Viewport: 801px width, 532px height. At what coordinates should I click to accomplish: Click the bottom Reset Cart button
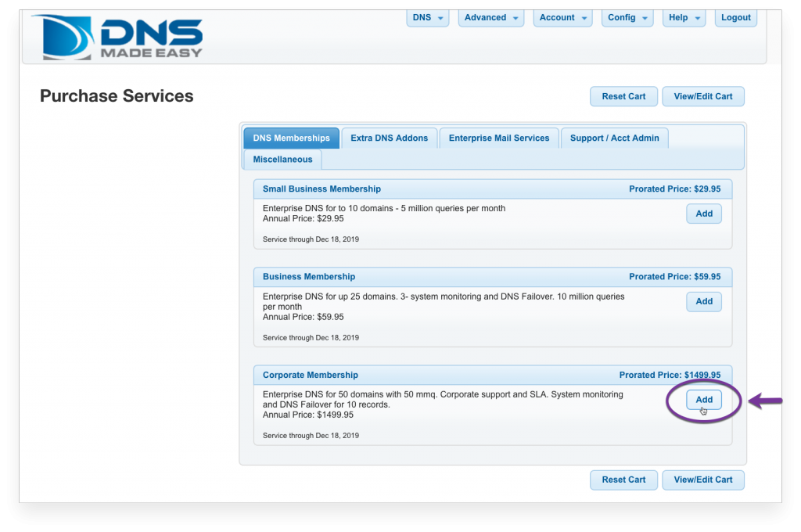(x=623, y=480)
